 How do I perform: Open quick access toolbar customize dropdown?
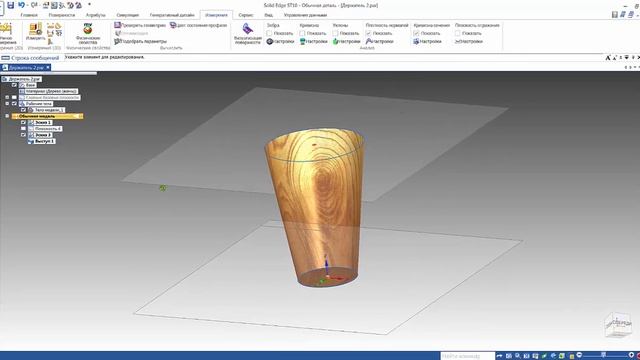click(89, 5)
